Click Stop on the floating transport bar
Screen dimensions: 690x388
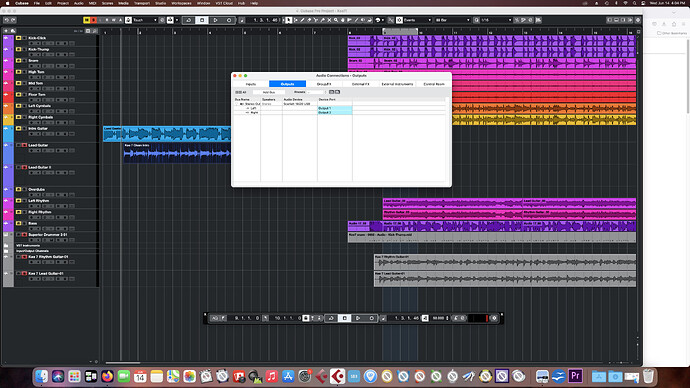345,318
